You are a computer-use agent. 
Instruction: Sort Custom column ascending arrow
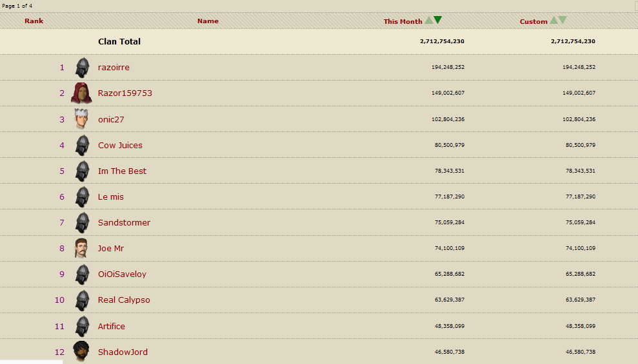coord(553,21)
